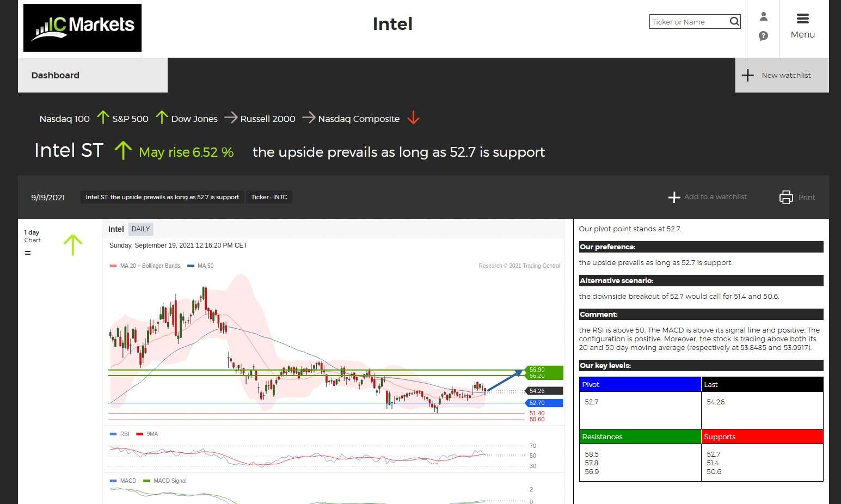Click the 'Intel ST: the upside prevails' tag
This screenshot has height=504, width=841.
[162, 197]
